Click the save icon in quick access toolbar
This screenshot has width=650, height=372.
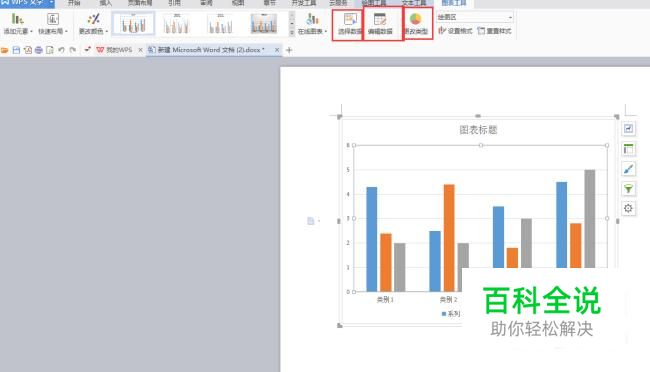(16, 50)
